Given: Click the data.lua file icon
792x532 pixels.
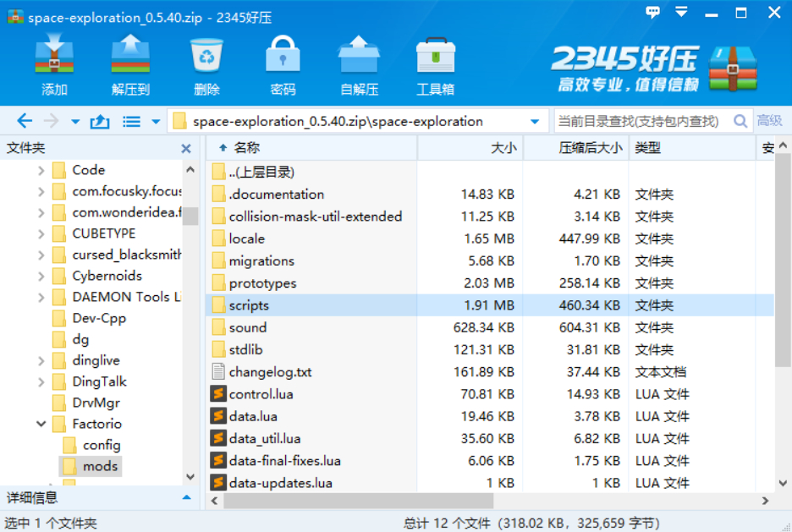Looking at the screenshot, I should click(x=218, y=416).
